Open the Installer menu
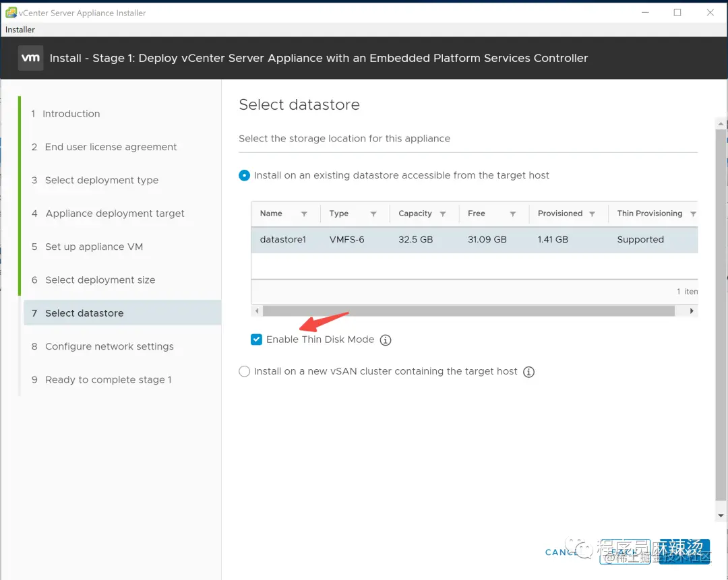The height and width of the screenshot is (580, 728). pos(20,30)
